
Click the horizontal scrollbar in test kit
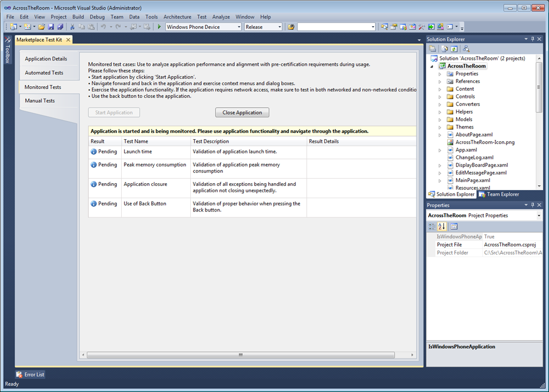coord(241,355)
